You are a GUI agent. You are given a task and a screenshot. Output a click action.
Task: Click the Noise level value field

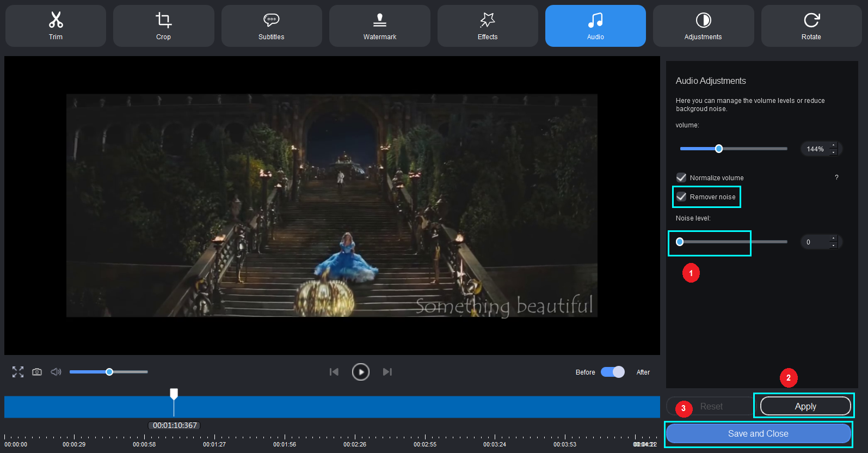tap(815, 242)
